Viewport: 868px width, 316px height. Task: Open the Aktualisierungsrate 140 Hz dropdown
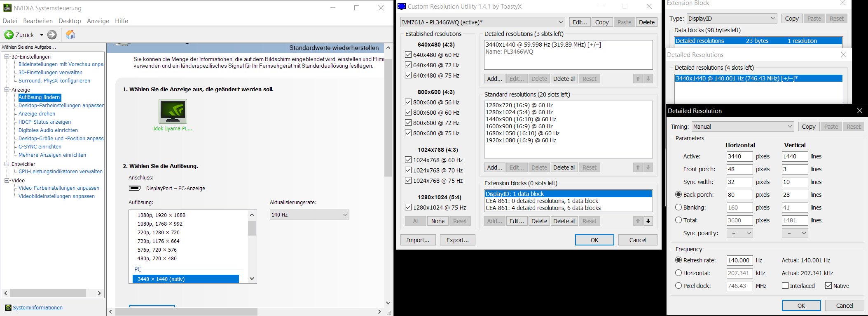pyautogui.click(x=309, y=215)
